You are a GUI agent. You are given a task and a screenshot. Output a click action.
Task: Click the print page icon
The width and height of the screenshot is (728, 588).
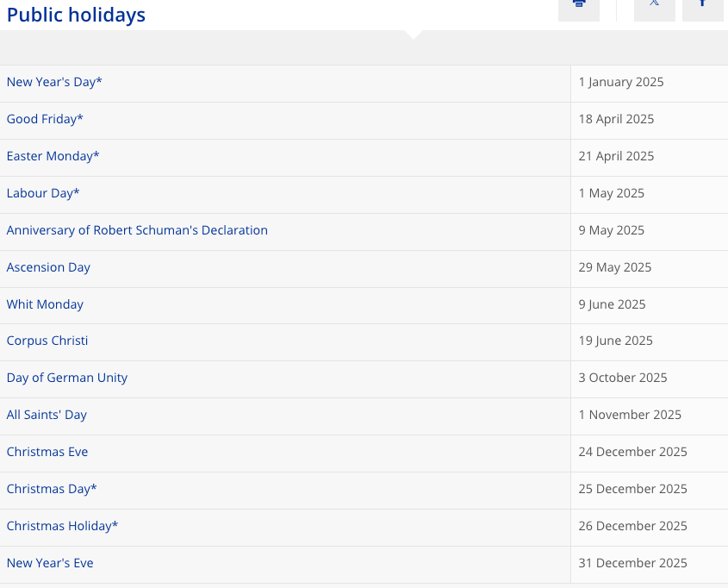pos(579,5)
